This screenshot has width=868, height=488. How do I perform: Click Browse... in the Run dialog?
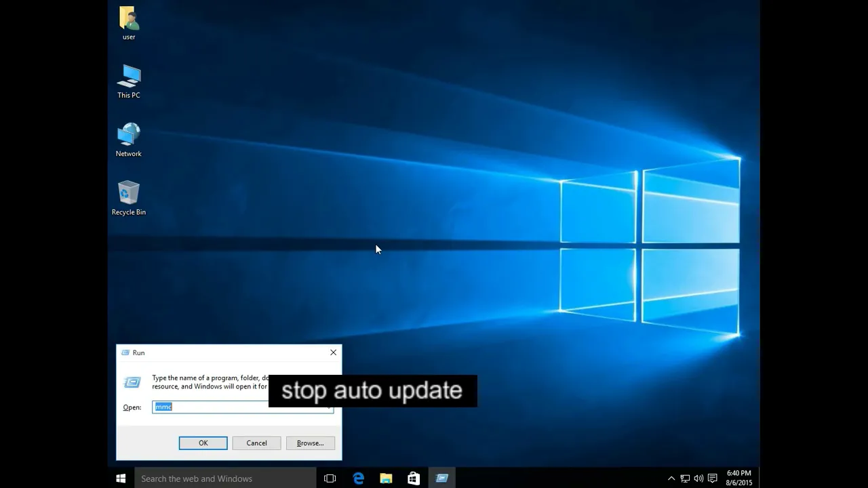point(310,443)
